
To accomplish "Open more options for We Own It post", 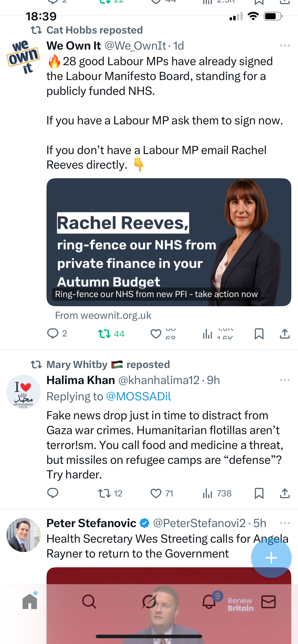I will pyautogui.click(x=285, y=46).
